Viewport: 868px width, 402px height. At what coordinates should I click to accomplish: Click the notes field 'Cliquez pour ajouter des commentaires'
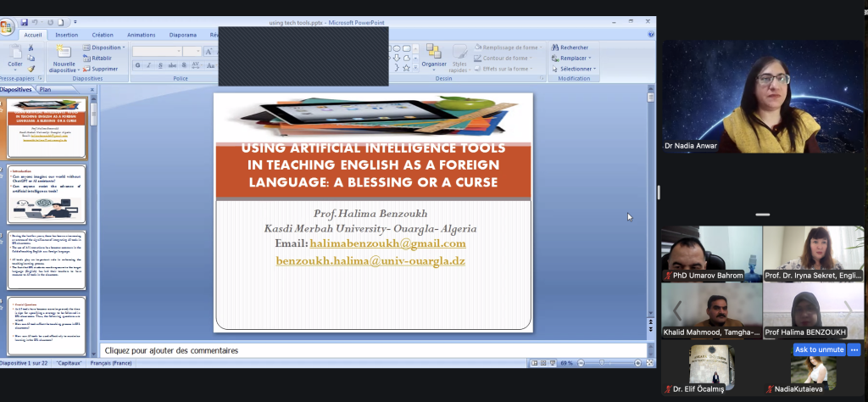click(373, 350)
